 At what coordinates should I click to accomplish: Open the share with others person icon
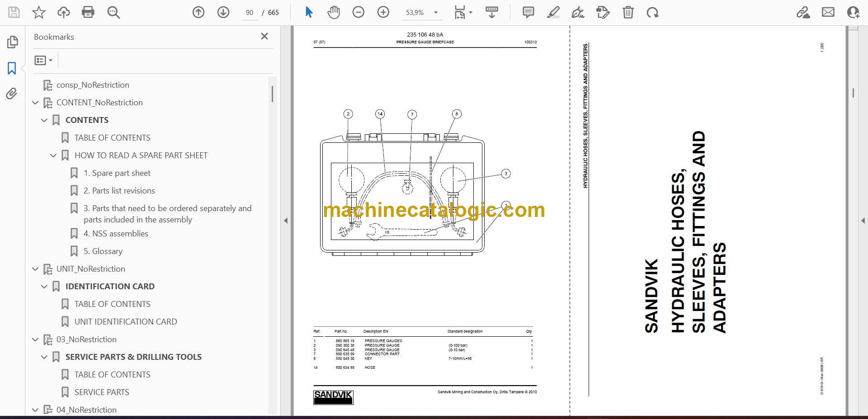coord(853,12)
